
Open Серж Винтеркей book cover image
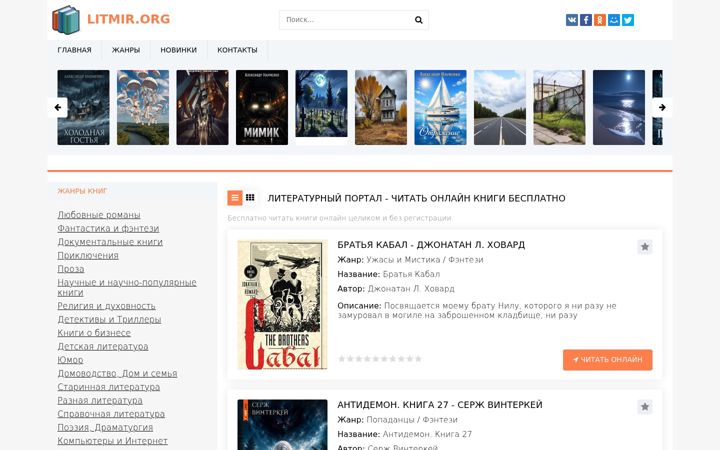tap(282, 425)
